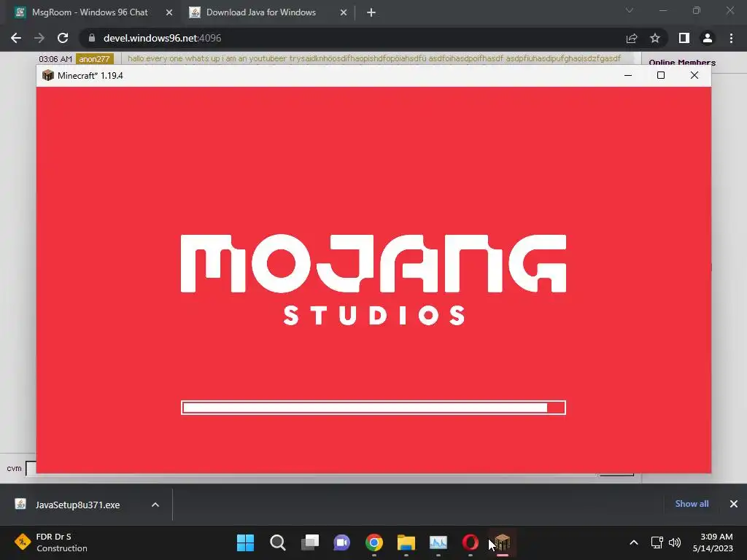Reload the current page
747x560 pixels.
coord(63,38)
